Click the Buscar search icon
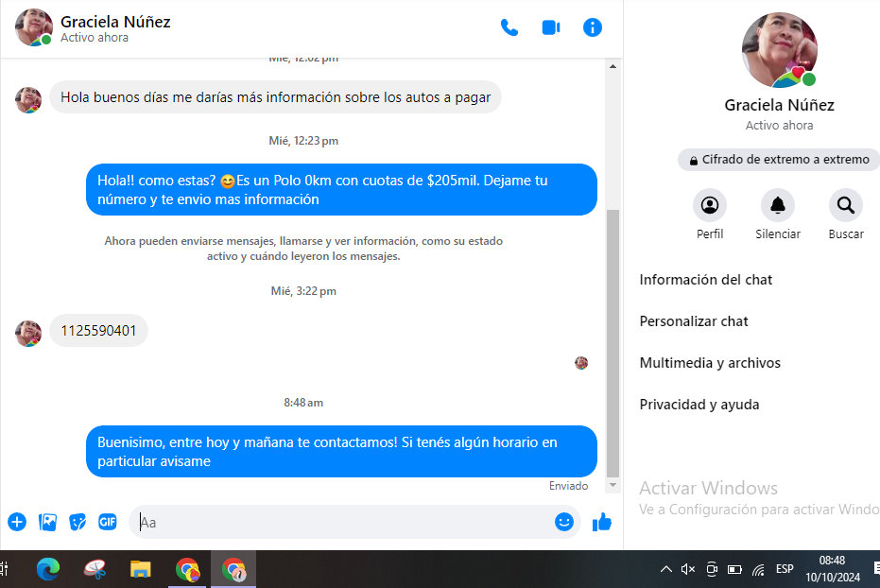 click(x=845, y=205)
